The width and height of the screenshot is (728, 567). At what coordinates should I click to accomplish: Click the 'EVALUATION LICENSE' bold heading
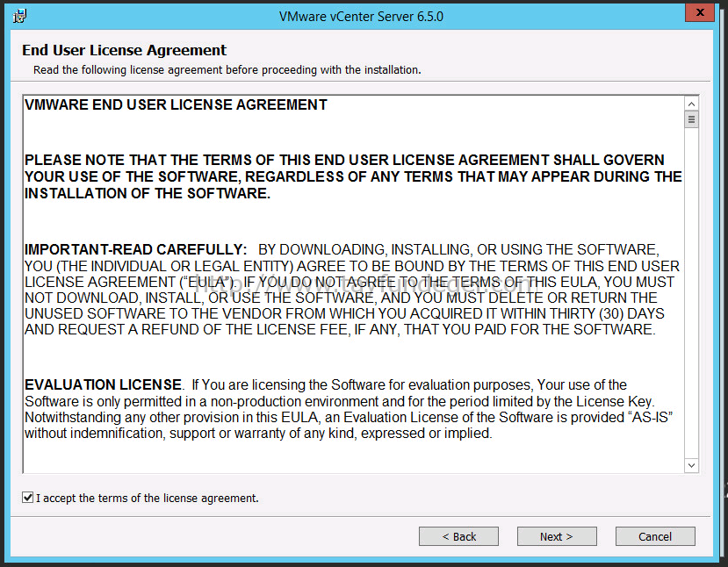click(103, 384)
